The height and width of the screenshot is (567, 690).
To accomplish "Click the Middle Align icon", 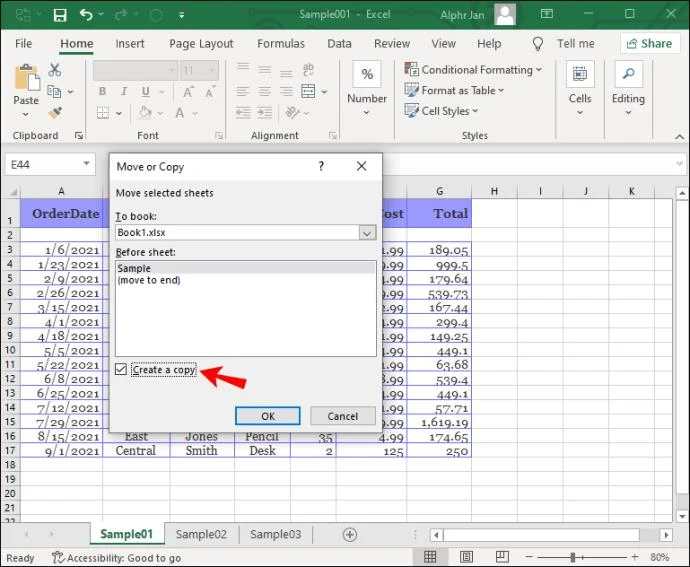I will (x=264, y=70).
